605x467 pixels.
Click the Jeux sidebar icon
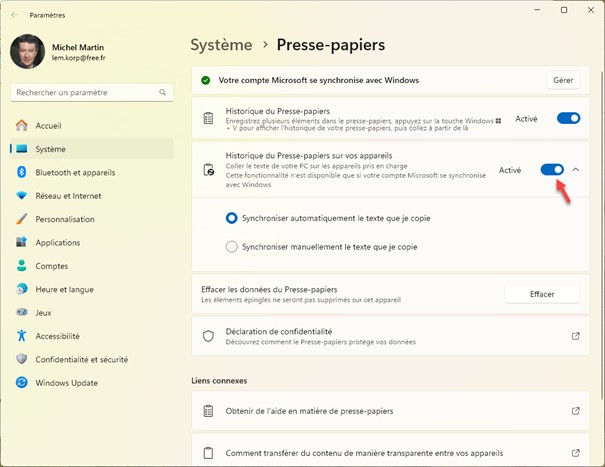point(21,312)
